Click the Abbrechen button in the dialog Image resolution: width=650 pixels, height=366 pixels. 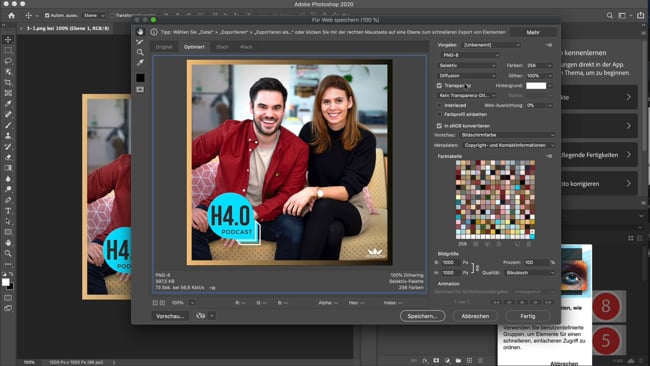pos(475,316)
